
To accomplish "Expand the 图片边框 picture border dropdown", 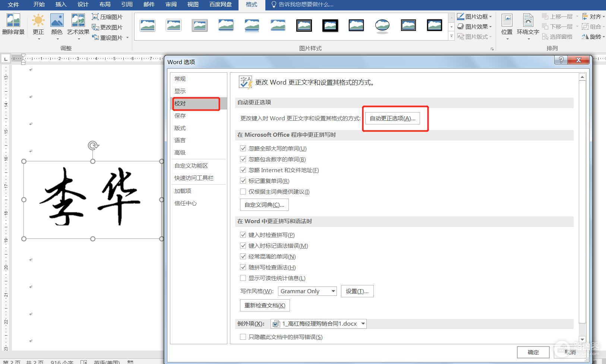I will point(490,17).
